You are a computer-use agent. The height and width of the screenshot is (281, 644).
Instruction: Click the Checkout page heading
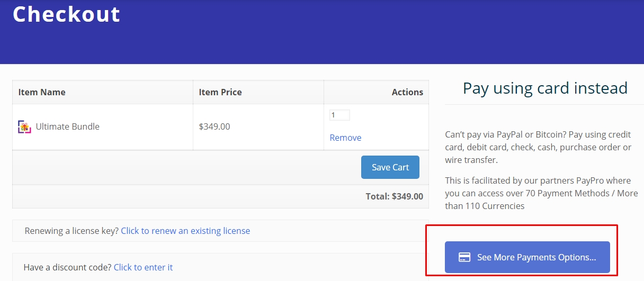(67, 14)
